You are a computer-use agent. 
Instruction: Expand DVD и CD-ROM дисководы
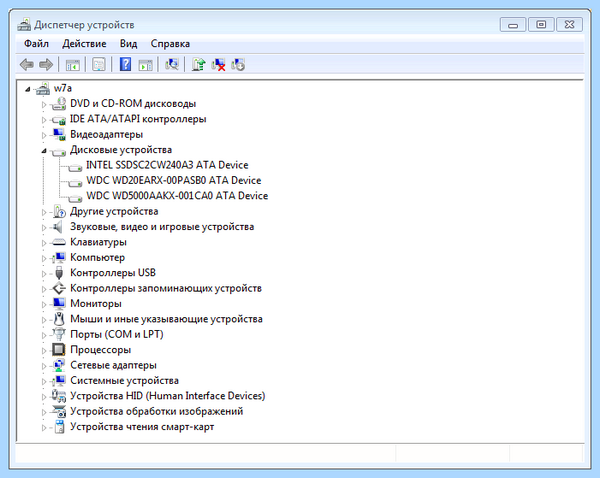click(x=44, y=104)
